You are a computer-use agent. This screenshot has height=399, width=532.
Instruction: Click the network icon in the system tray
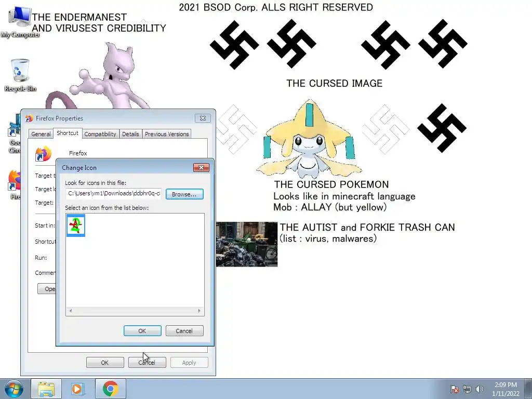(467, 389)
